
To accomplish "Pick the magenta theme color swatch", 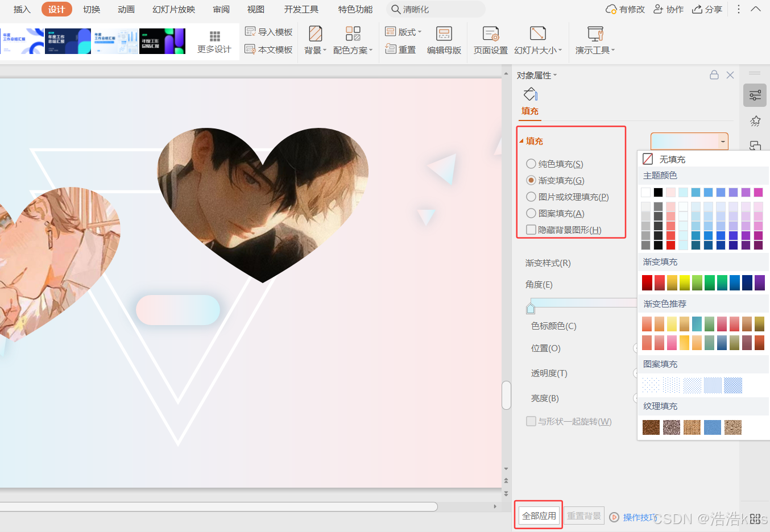I will tap(758, 192).
